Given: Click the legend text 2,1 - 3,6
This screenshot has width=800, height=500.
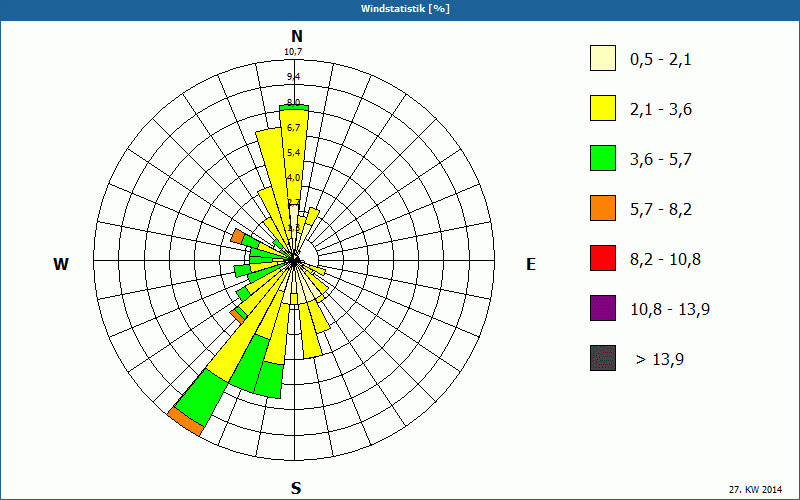Looking at the screenshot, I should [x=661, y=110].
